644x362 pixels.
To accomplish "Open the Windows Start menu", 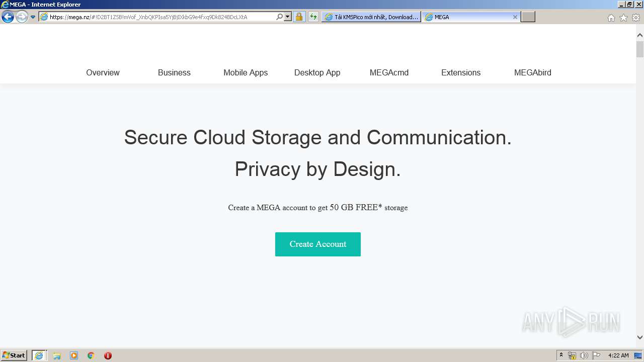I will pos(14,355).
